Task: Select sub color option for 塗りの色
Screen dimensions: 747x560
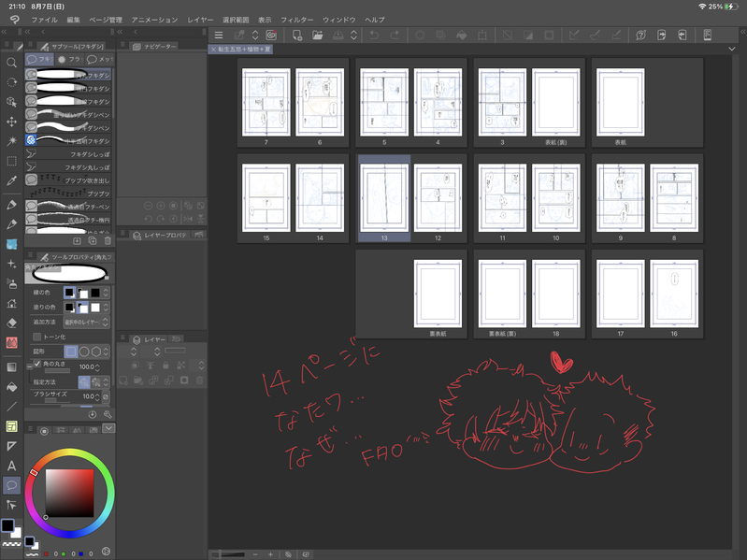Action: (x=82, y=308)
